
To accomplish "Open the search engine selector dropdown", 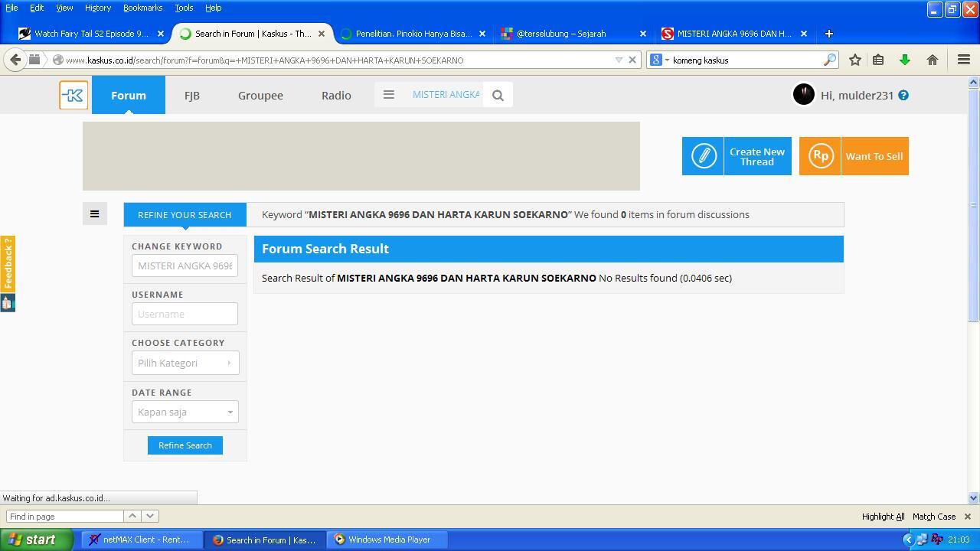I will 660,60.
